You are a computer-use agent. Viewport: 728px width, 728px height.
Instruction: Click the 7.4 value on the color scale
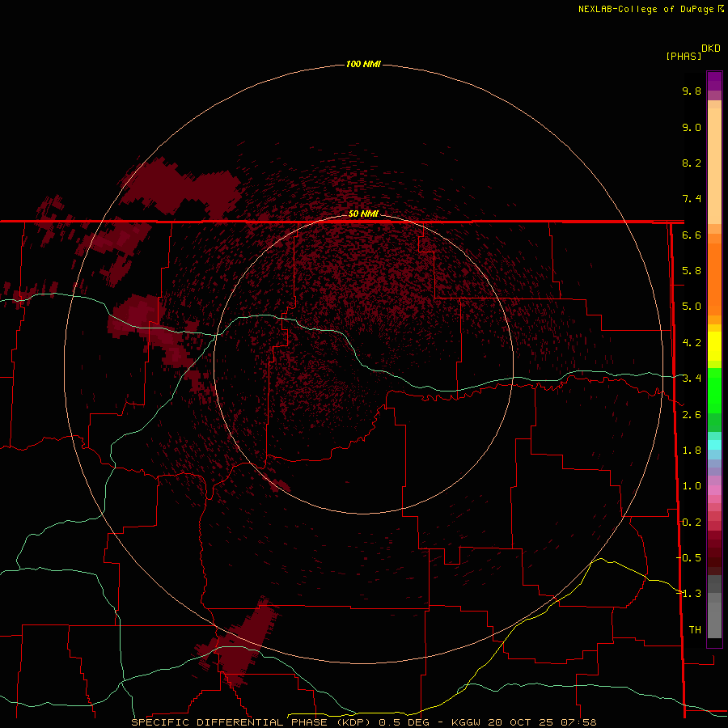[692, 199]
